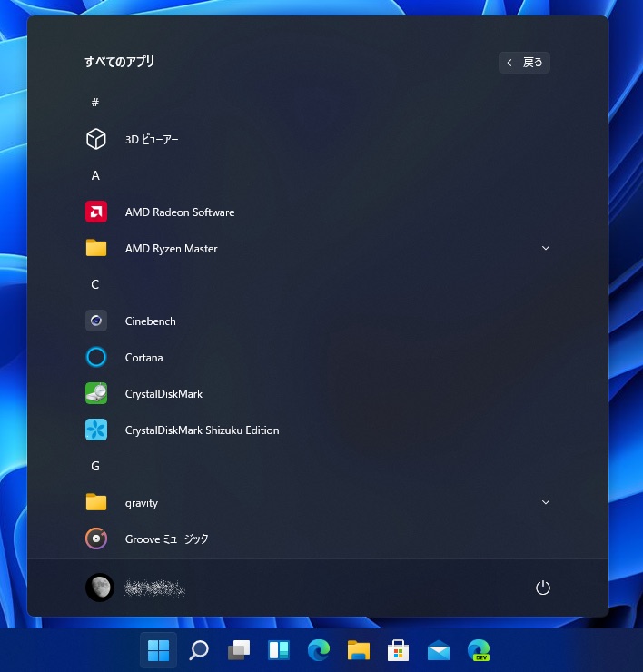The width and height of the screenshot is (643, 672).
Task: Click the gravity folder name
Action: point(141,503)
